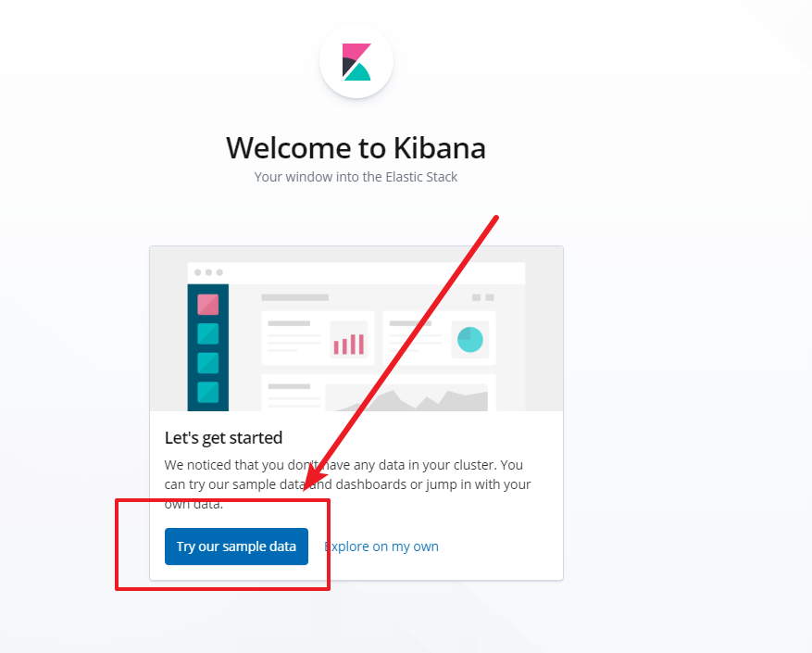Click the three gray window dots
Viewport: 812px width, 653px height.
point(207,272)
